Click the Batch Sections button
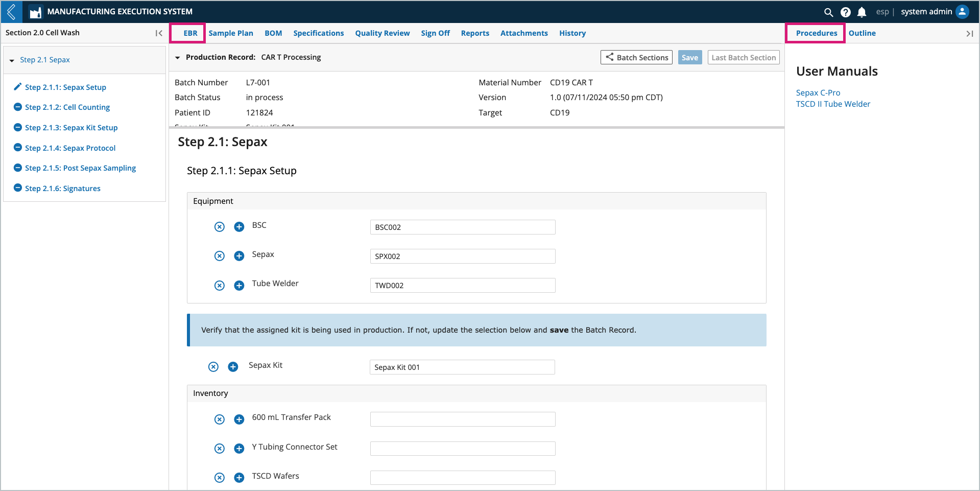This screenshot has height=491, width=980. [x=636, y=57]
